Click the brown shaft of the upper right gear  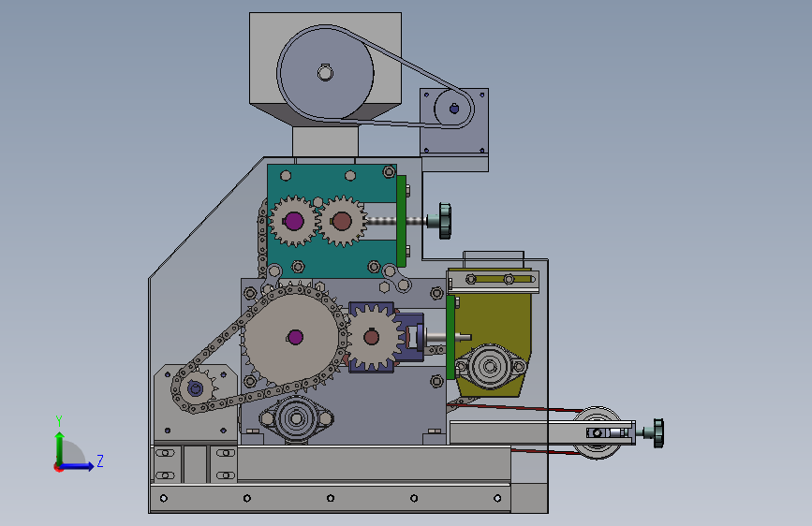click(342, 221)
